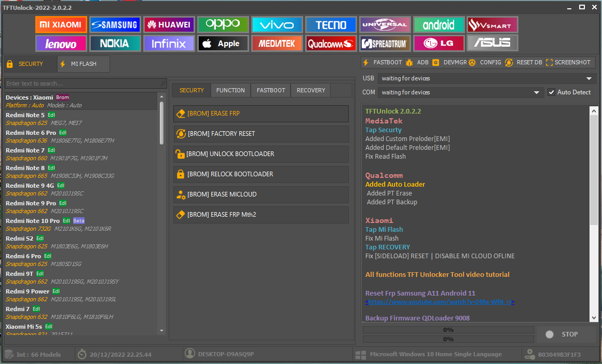
Task: Select the MediaTek chipset logo
Action: (x=277, y=44)
